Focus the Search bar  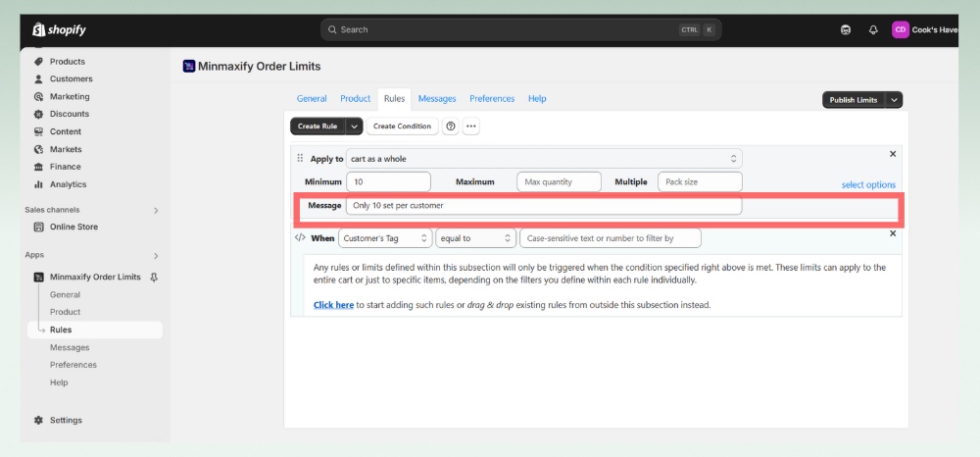point(521,29)
